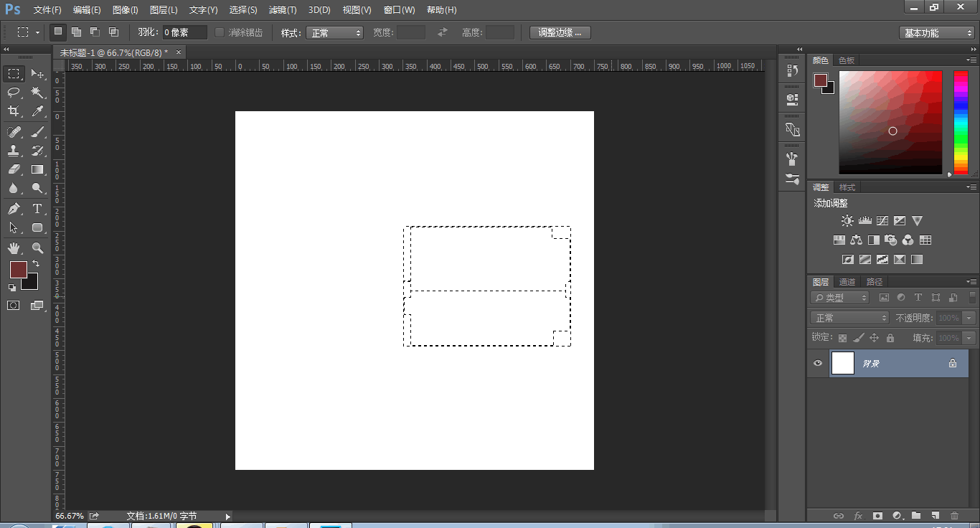The height and width of the screenshot is (528, 980).
Task: Open the 图像(I) menu
Action: [x=126, y=10]
